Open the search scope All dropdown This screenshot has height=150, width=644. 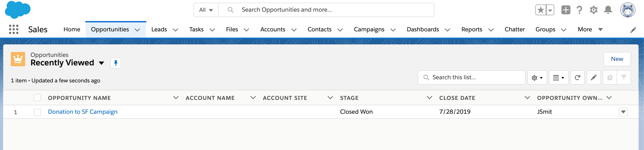tap(206, 10)
